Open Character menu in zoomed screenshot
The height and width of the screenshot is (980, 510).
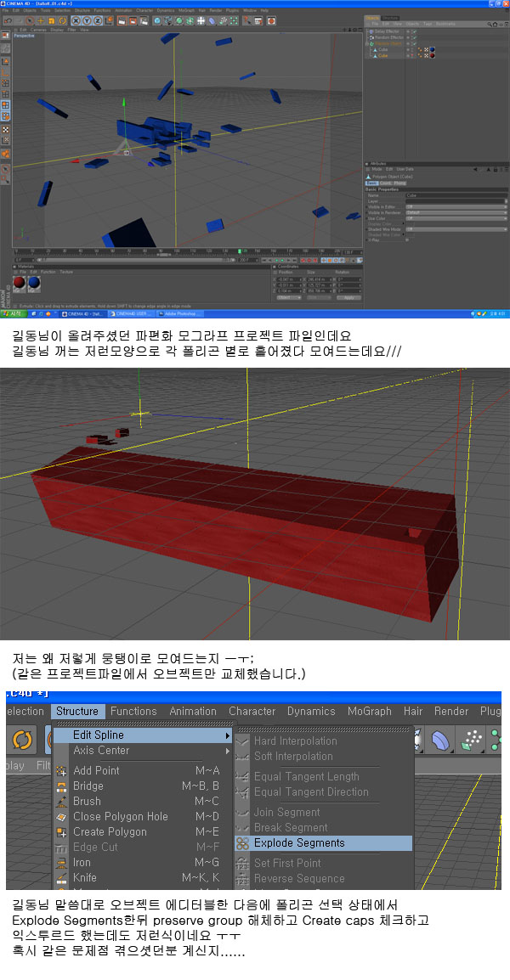pos(252,712)
